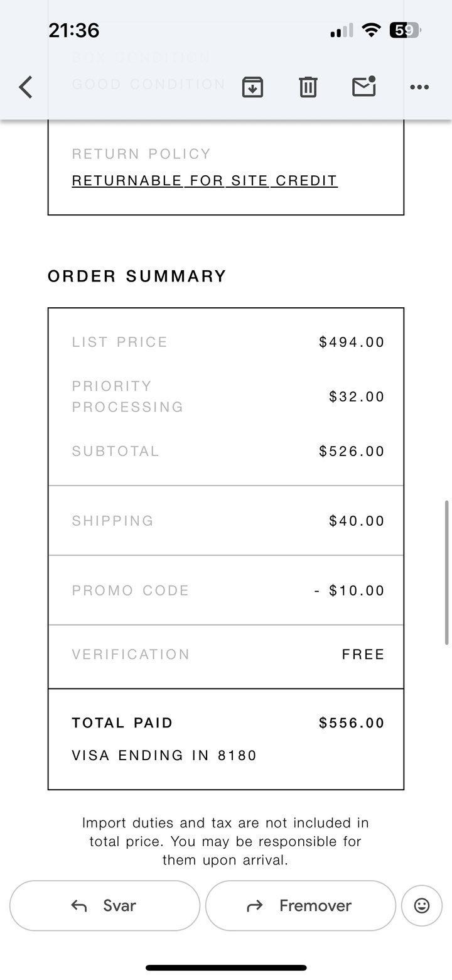The width and height of the screenshot is (452, 980).
Task: Archive this email
Action: point(252,87)
